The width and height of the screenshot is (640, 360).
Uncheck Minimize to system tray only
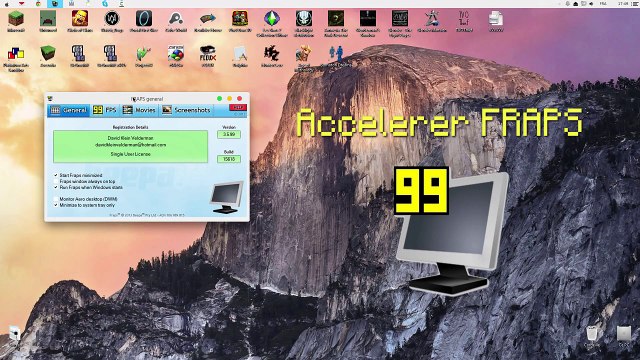(56, 205)
